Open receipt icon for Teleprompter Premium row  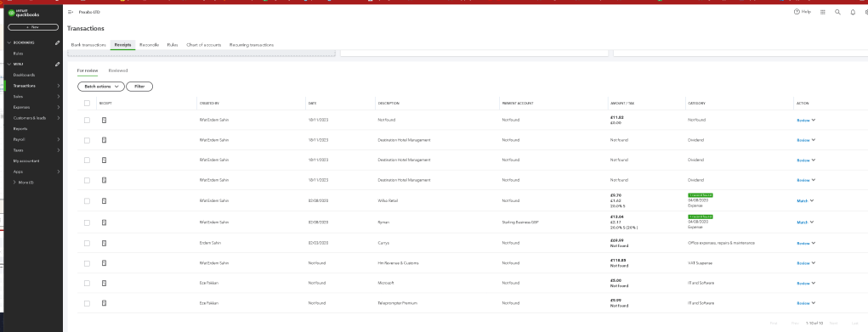pos(104,303)
